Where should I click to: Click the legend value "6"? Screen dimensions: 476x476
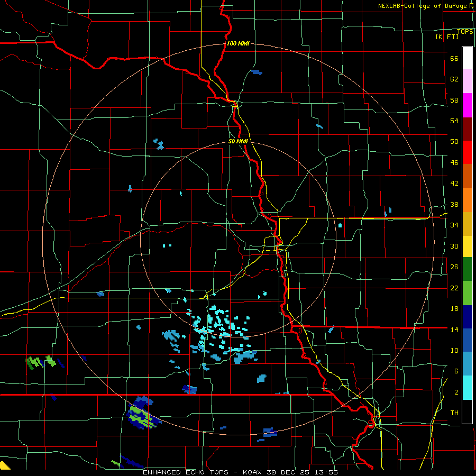pos(456,371)
